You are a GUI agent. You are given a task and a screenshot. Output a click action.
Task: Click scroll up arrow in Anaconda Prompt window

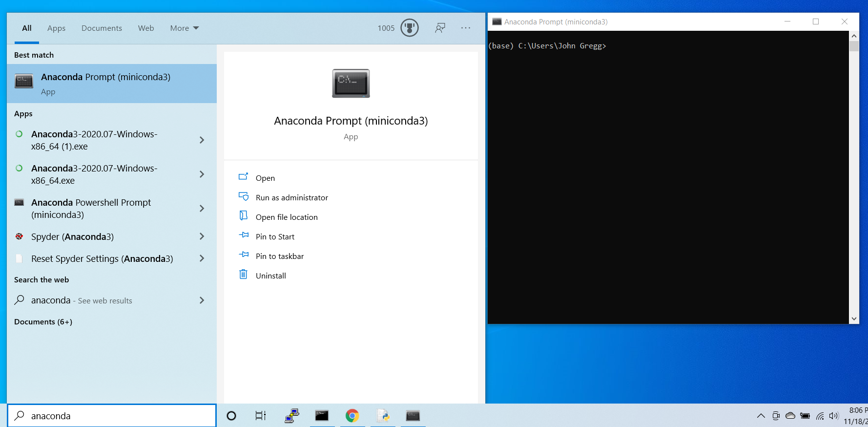pyautogui.click(x=854, y=36)
